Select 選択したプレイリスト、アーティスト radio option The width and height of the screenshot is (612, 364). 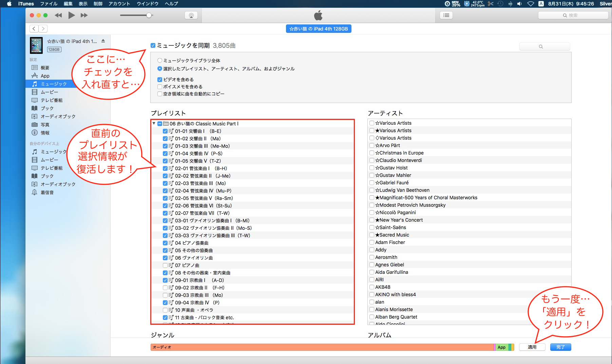tap(160, 69)
